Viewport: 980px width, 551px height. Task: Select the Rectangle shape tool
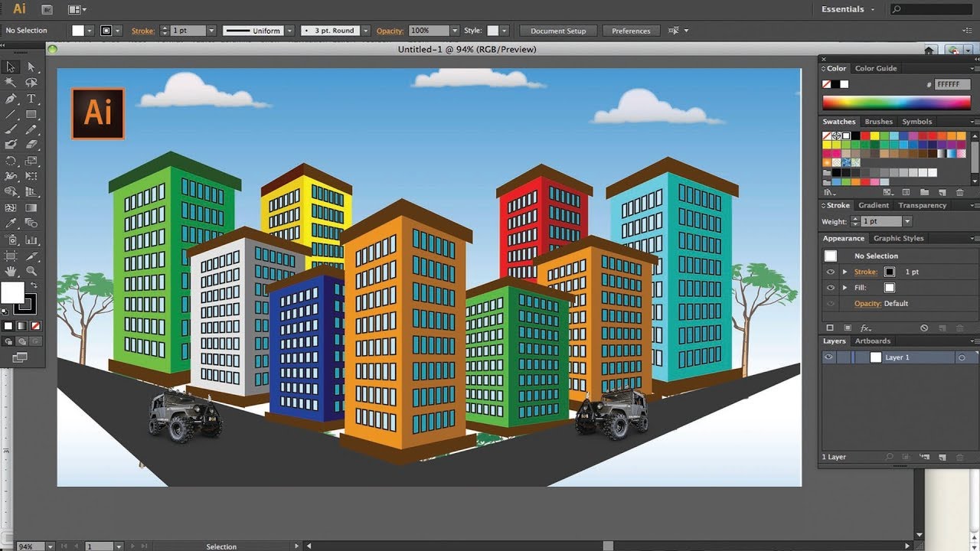pos(31,114)
